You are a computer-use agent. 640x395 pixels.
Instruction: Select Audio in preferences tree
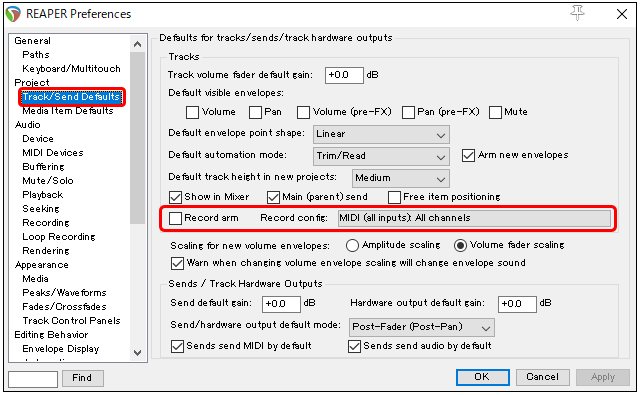[x=28, y=125]
